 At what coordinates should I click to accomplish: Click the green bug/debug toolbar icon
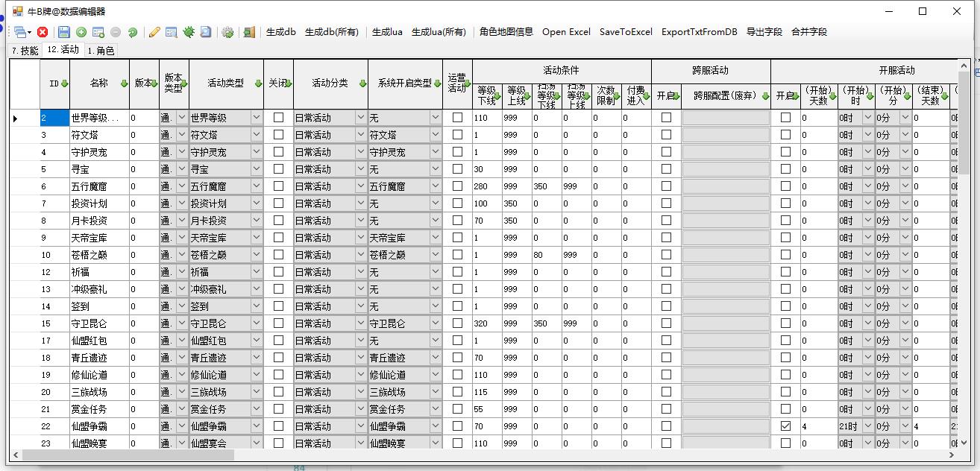coord(189,31)
